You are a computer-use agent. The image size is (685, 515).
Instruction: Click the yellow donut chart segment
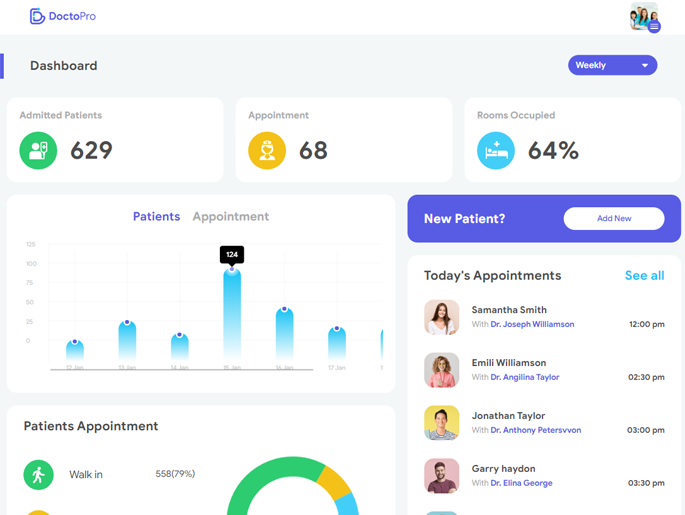(335, 483)
